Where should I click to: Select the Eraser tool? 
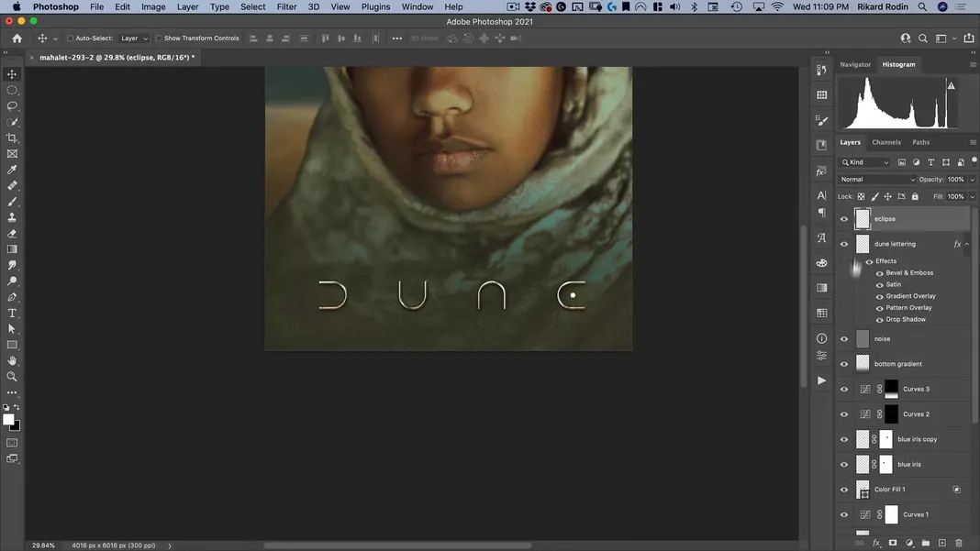(12, 234)
